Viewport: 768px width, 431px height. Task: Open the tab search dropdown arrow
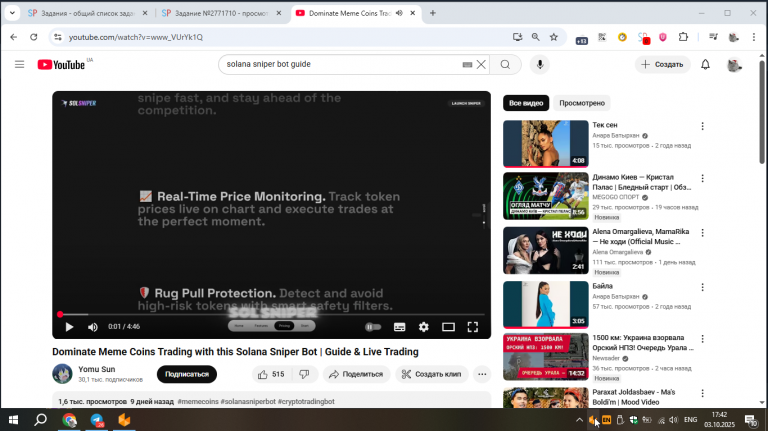coord(12,13)
